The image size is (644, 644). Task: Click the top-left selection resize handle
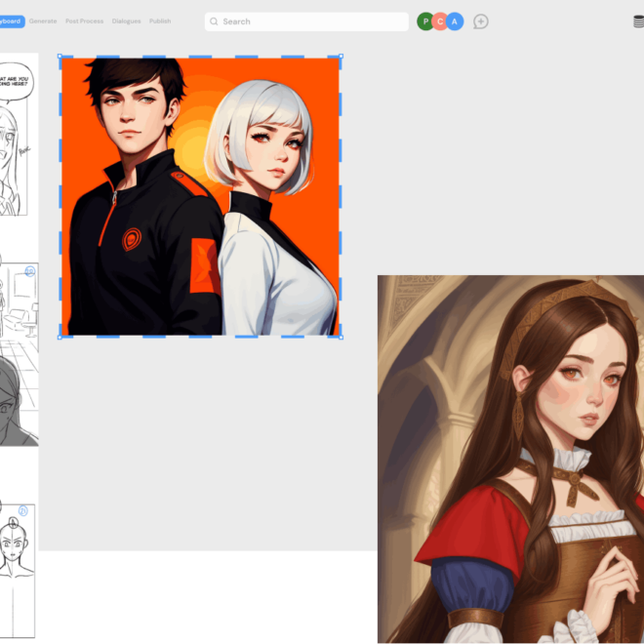(x=60, y=57)
